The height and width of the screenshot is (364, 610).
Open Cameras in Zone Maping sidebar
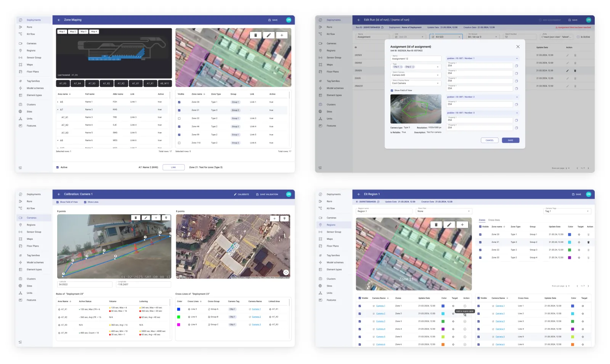(x=32, y=43)
